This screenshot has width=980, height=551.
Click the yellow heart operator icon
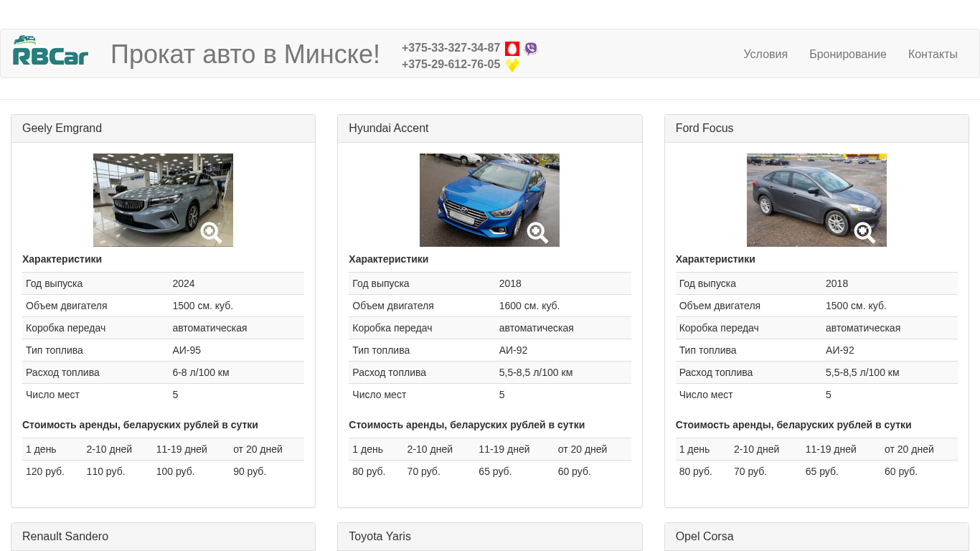(512, 65)
